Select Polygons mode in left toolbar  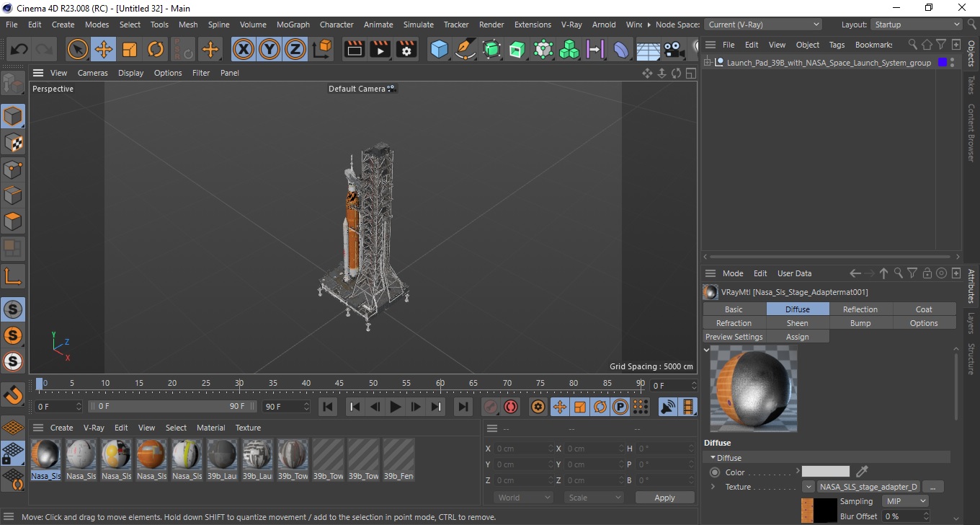pyautogui.click(x=13, y=221)
